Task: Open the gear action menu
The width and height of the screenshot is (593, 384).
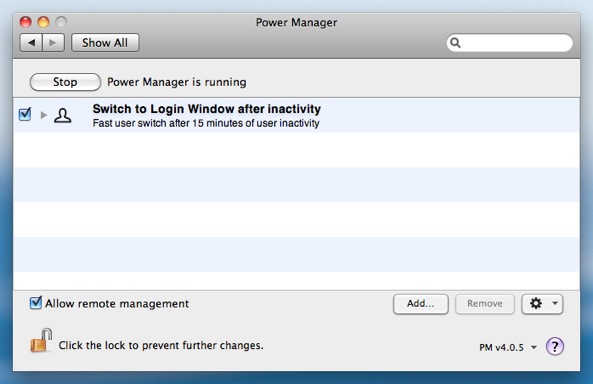Action: (542, 304)
